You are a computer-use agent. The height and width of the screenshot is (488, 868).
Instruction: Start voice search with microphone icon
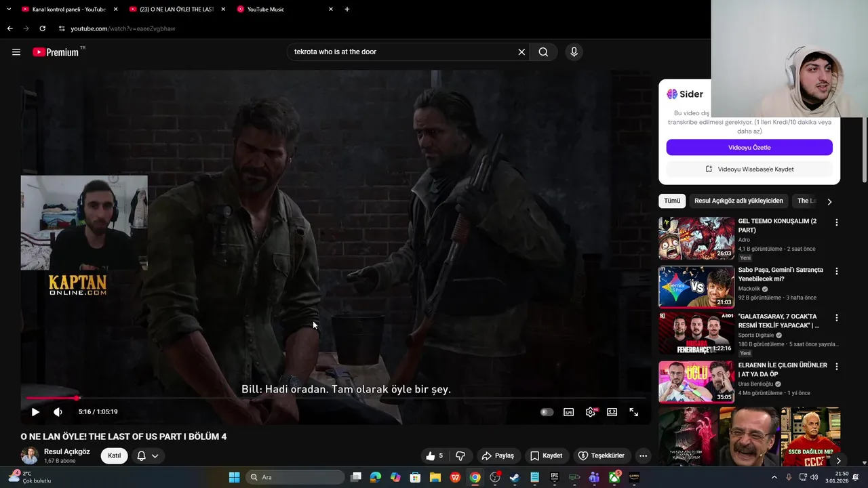pyautogui.click(x=574, y=52)
